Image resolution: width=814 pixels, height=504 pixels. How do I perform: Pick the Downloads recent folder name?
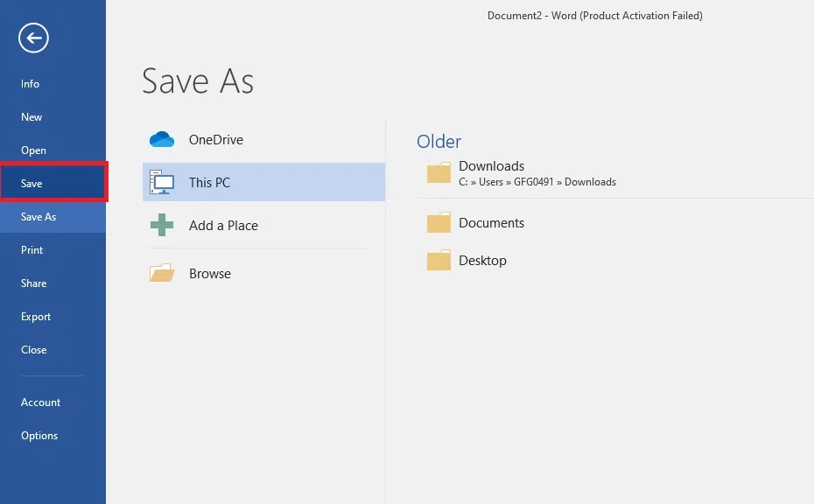[491, 166]
